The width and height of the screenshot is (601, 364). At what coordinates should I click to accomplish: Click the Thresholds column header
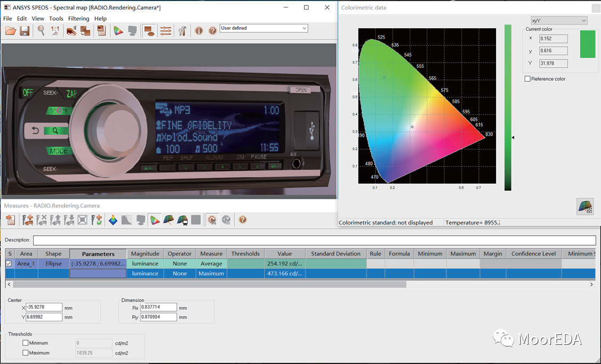point(246,254)
